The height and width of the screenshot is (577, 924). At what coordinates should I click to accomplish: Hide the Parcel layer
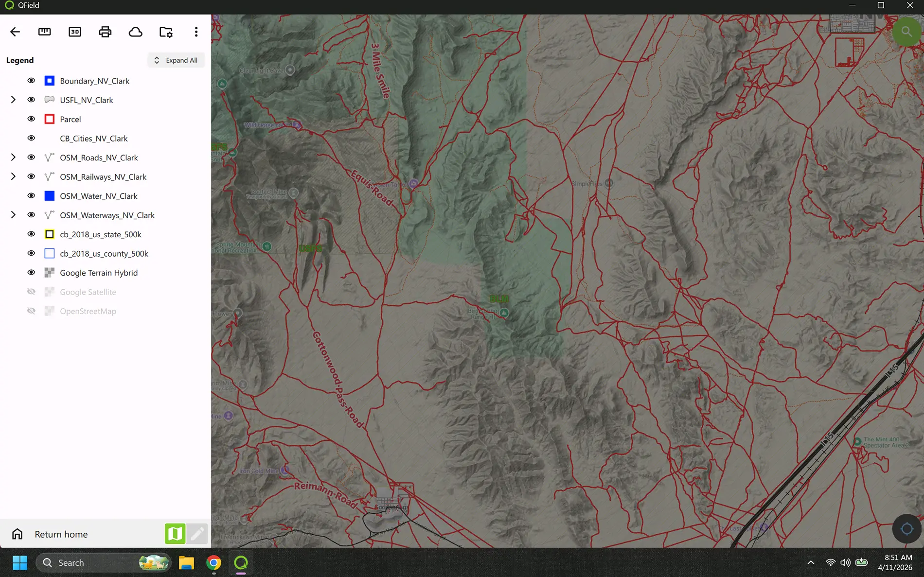[31, 119]
